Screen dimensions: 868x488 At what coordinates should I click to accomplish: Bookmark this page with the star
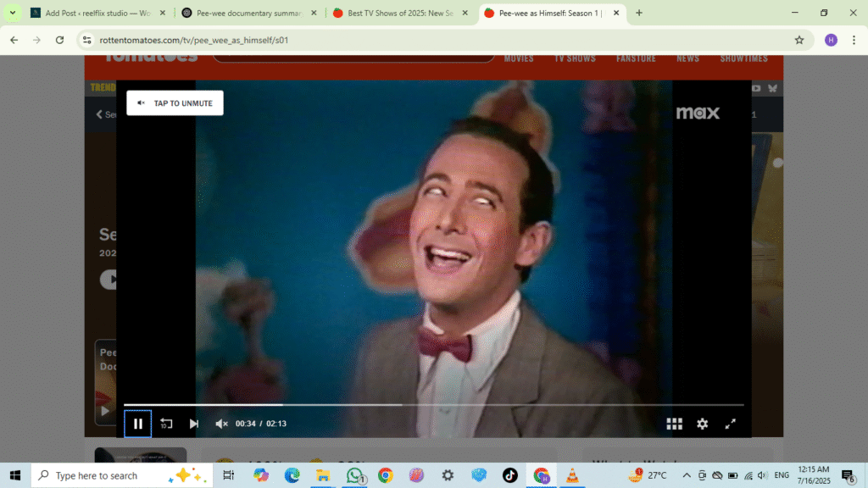coord(798,40)
